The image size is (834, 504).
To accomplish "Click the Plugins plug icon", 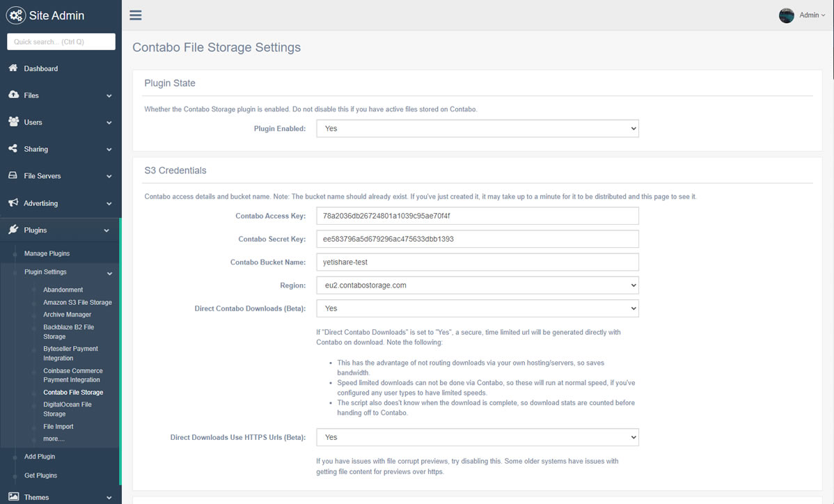I will [13, 230].
